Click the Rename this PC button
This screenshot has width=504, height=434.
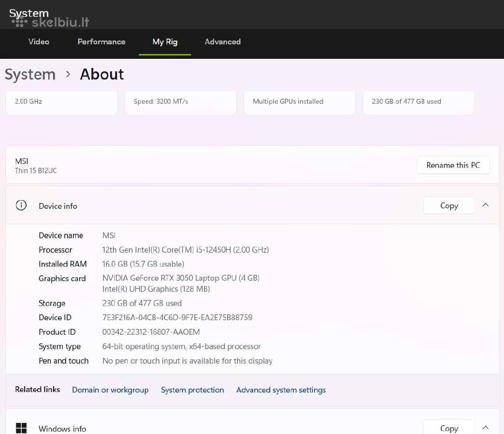453,165
